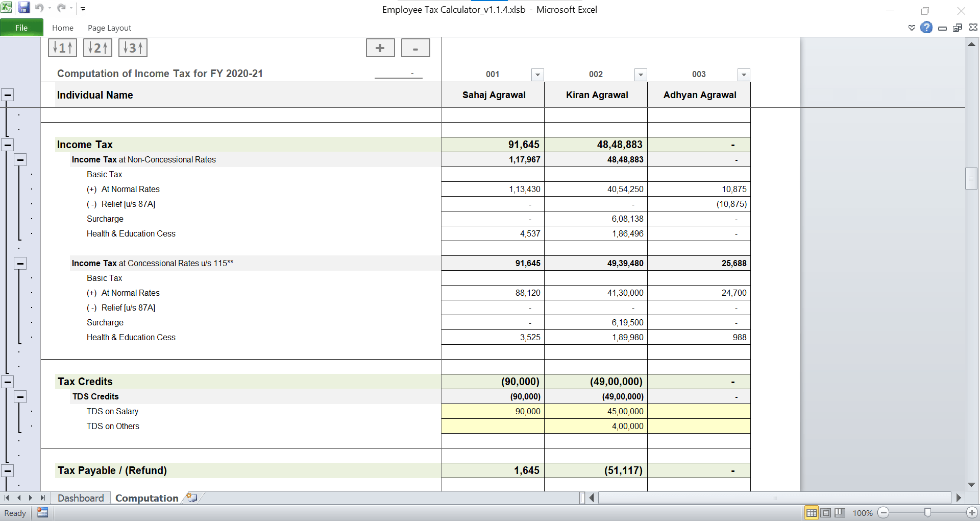
Task: Collapse the Concessional Rates u/s 115 group
Action: coord(20,264)
